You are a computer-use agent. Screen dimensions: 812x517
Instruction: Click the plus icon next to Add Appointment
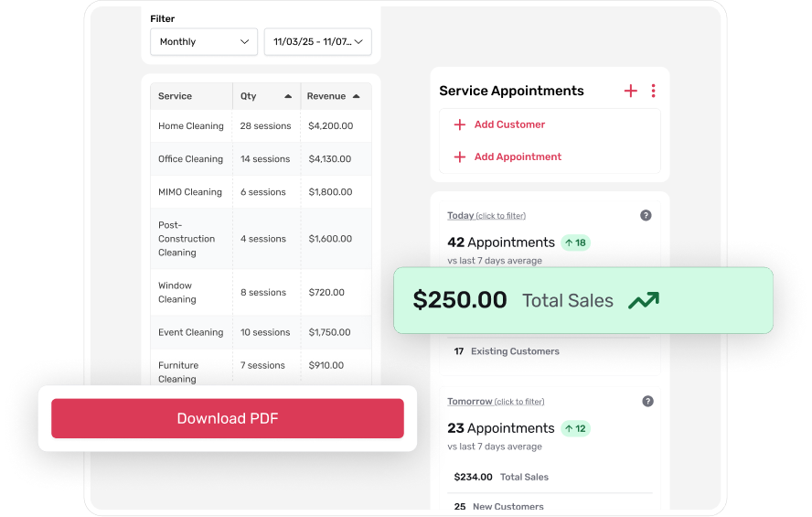point(460,157)
